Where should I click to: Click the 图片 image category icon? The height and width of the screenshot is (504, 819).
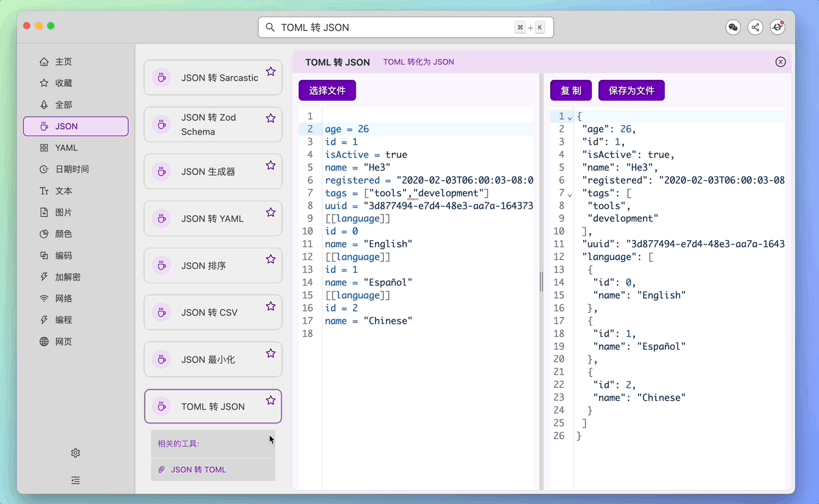44,213
